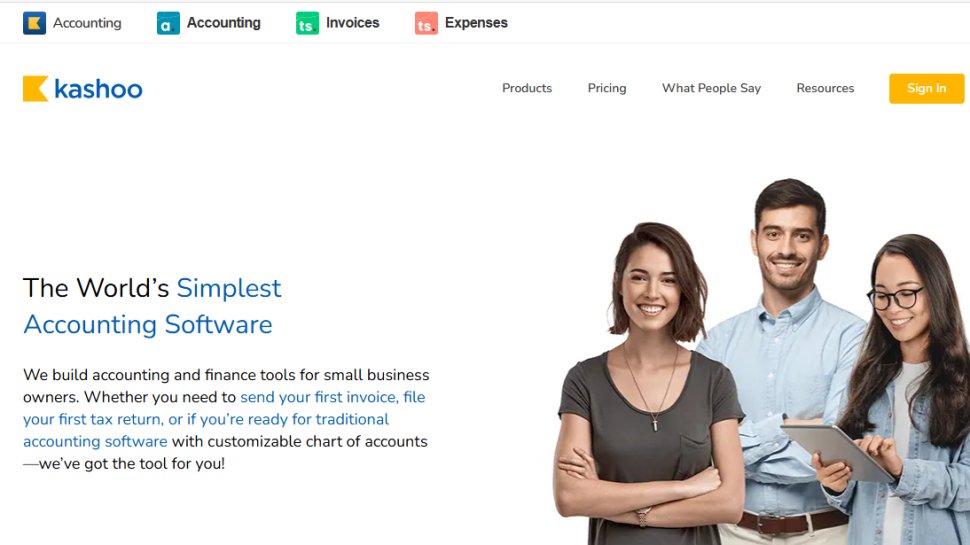Follow the 'send your first invoice' link
This screenshot has width=970, height=545.
coord(319,397)
